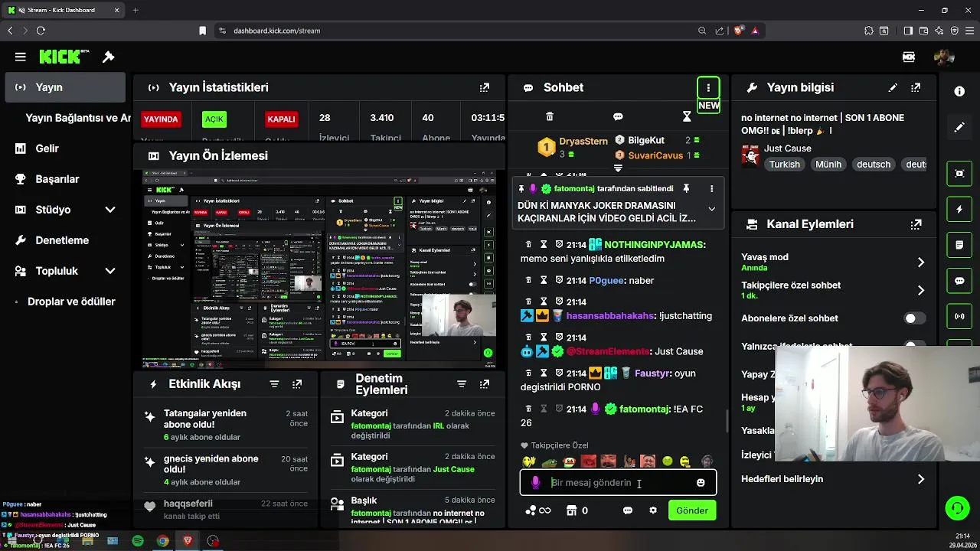
Task: Delete the NOTHINGINPYJAMAS chat message
Action: pos(528,245)
